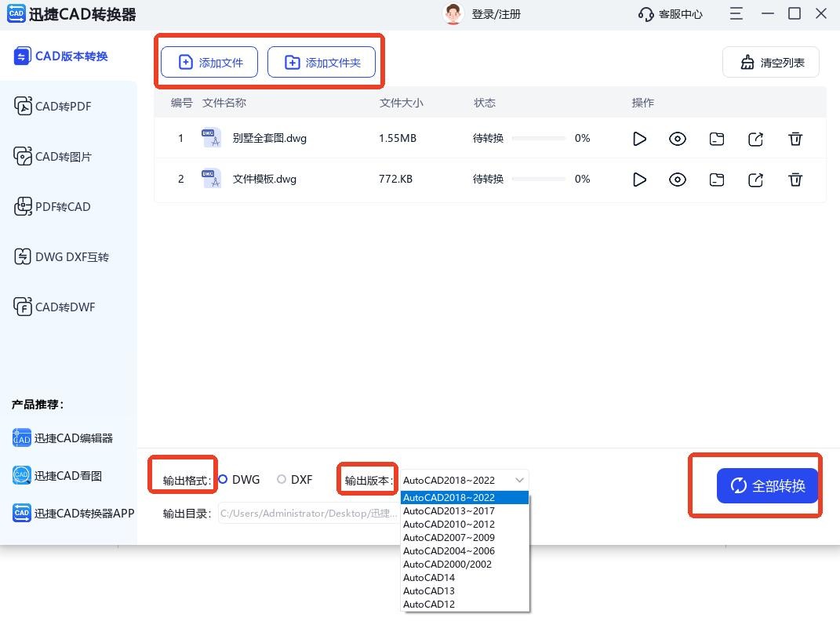Switch to the CAD转PDF tab
Image resolution: width=840 pixels, height=621 pixels.
point(63,107)
